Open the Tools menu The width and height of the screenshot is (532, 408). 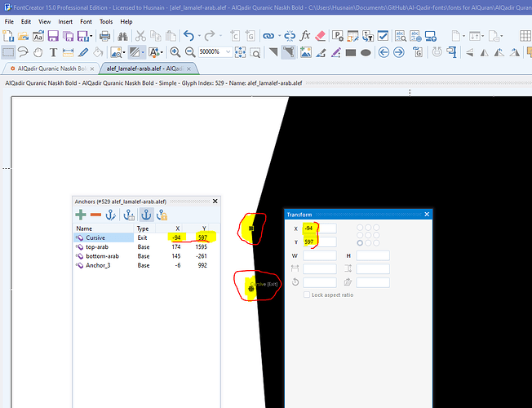tap(106, 22)
